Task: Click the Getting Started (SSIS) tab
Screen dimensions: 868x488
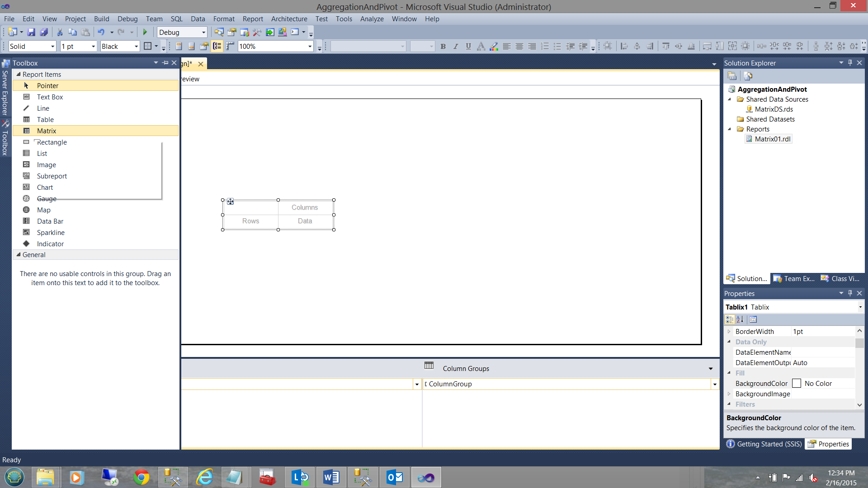Action: pos(764,444)
